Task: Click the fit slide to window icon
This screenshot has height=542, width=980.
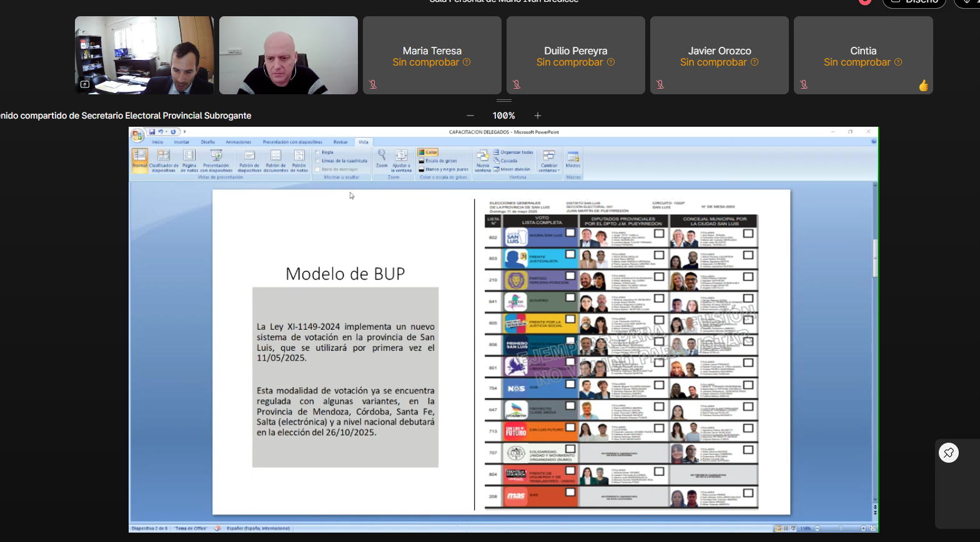Action: [x=873, y=528]
